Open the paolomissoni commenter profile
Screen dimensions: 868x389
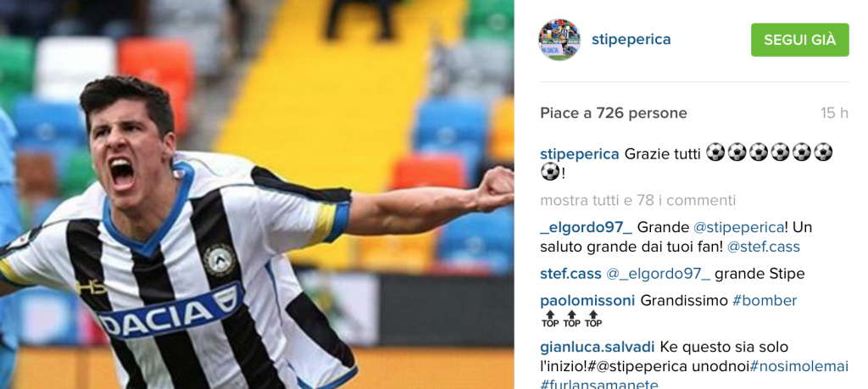coord(587,301)
